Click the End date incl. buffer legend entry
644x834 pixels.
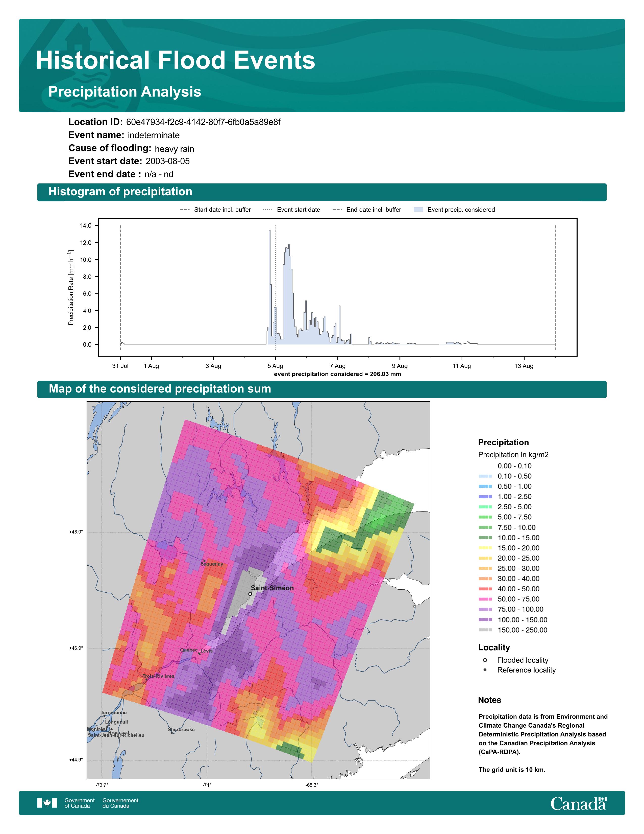tap(367, 210)
